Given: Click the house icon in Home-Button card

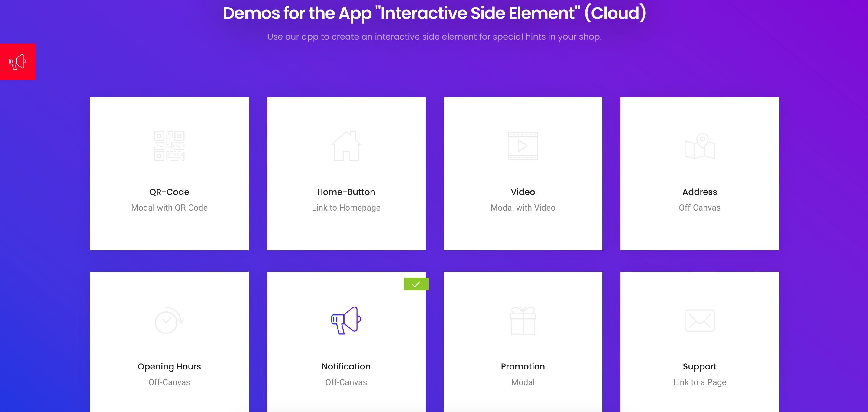Looking at the screenshot, I should [x=346, y=146].
